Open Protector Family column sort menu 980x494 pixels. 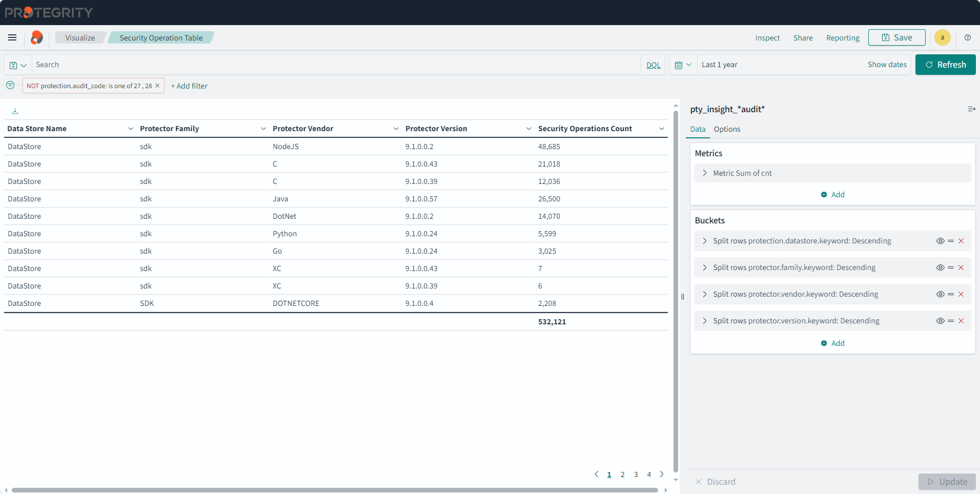(263, 129)
